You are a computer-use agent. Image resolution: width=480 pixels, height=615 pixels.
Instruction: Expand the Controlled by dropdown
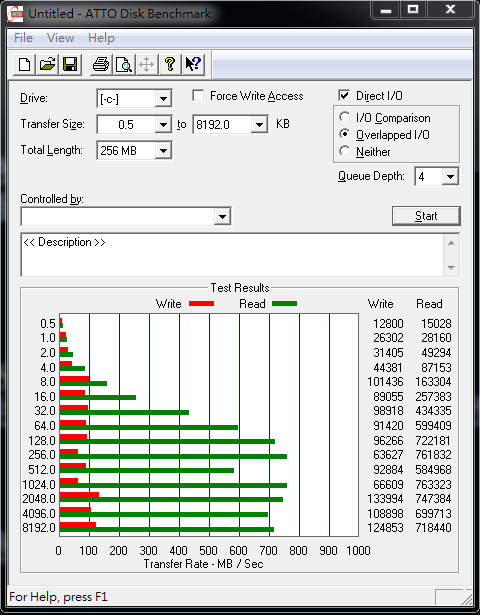(x=222, y=216)
